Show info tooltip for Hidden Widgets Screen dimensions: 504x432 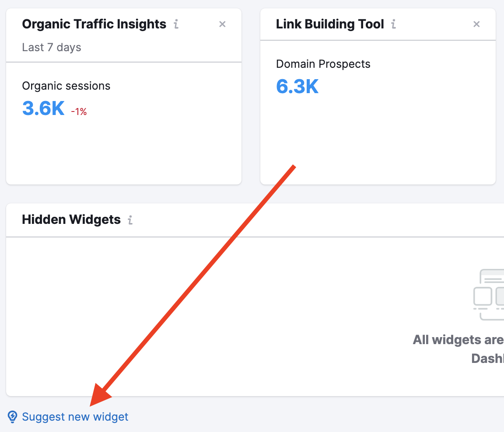(130, 220)
